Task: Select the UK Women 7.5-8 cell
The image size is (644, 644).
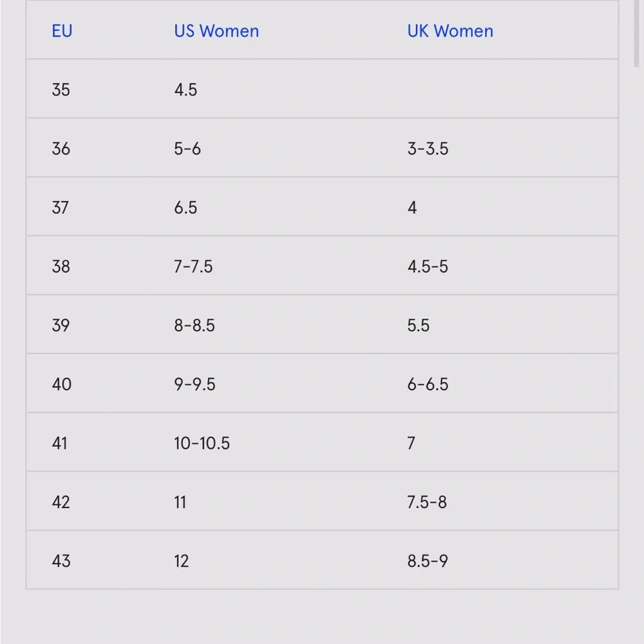Action: 427,502
